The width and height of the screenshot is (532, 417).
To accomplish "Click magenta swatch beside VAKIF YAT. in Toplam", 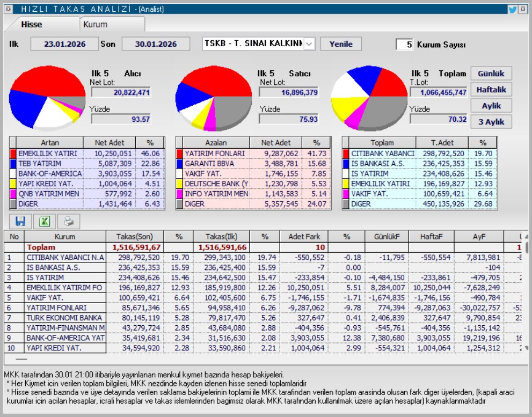I will (x=346, y=194).
